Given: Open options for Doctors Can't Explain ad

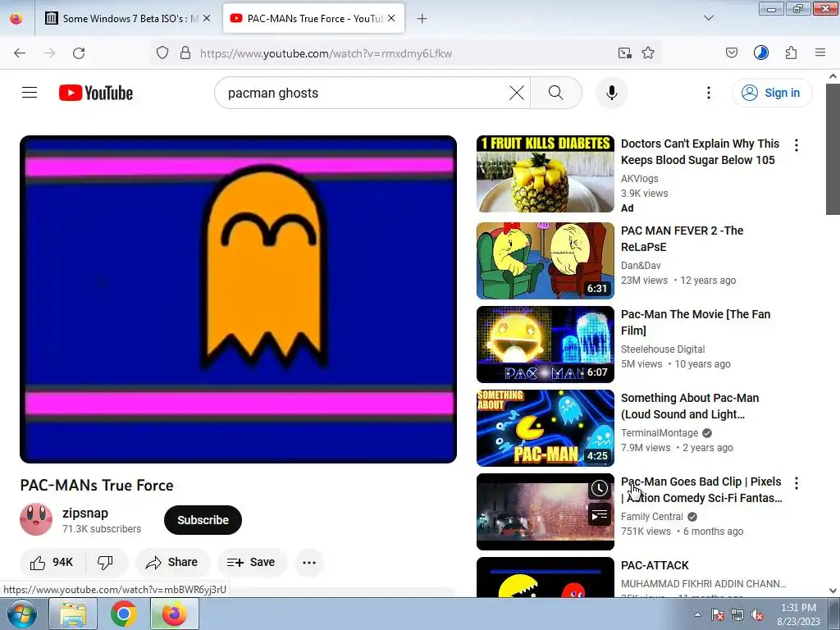Looking at the screenshot, I should [797, 145].
